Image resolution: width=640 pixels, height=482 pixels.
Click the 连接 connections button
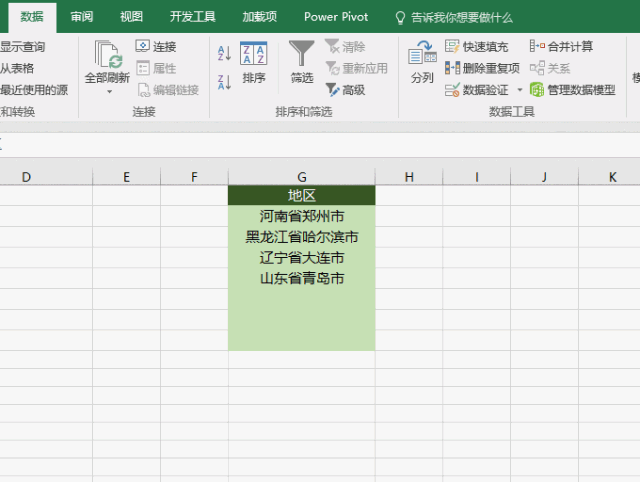156,46
